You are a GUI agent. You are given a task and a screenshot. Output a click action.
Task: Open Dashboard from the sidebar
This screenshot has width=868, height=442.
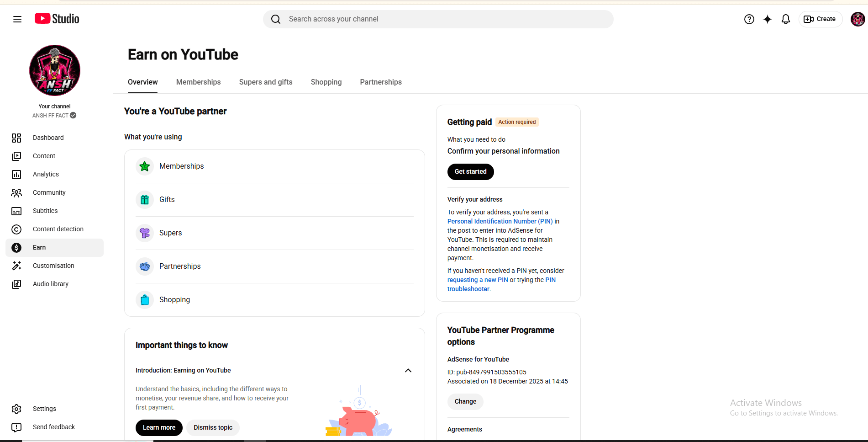(x=54, y=138)
